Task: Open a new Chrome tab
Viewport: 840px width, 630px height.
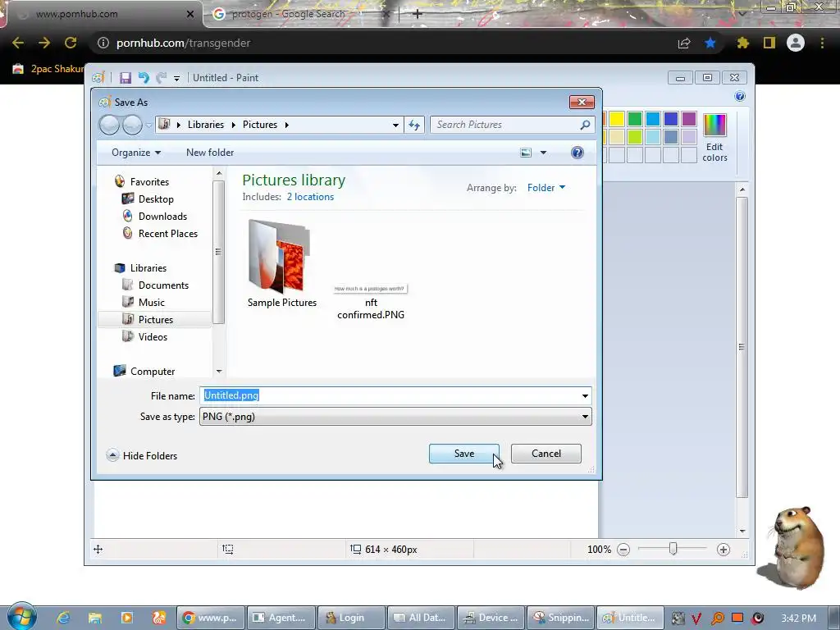Action: [418, 14]
